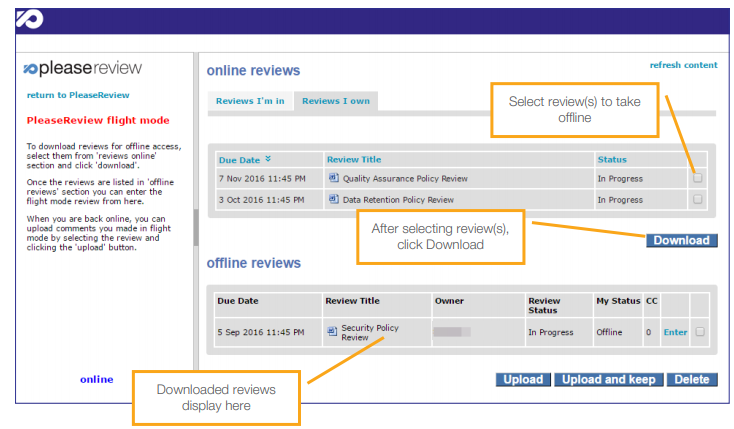Follow the return to PleaseReview link
Viewport: 734px width, 429px height.
78,95
